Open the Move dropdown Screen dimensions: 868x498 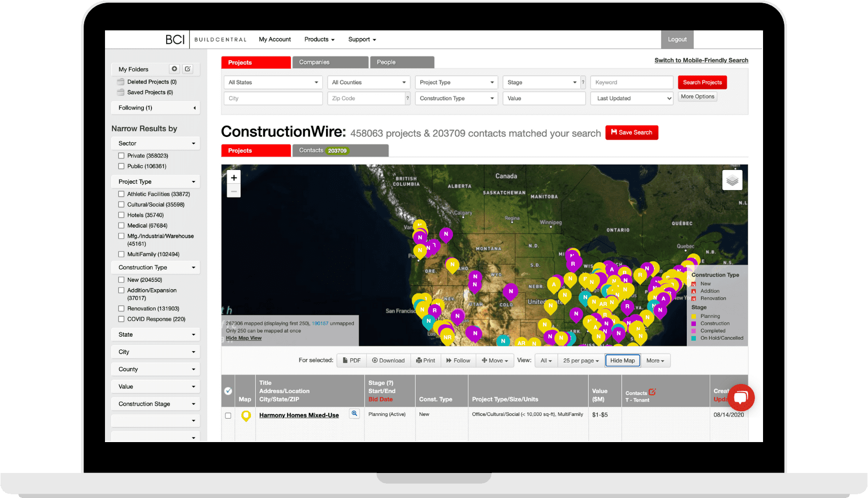pos(495,361)
